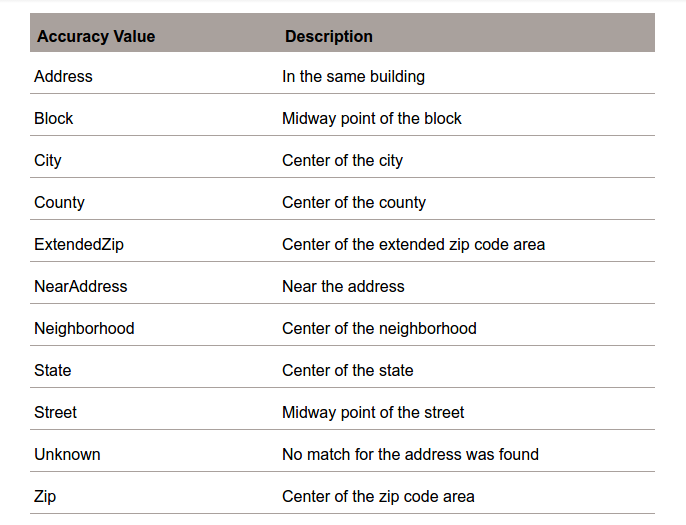Select the Block accuracy value cell
Viewport: 686px width, 525px height.
[54, 118]
